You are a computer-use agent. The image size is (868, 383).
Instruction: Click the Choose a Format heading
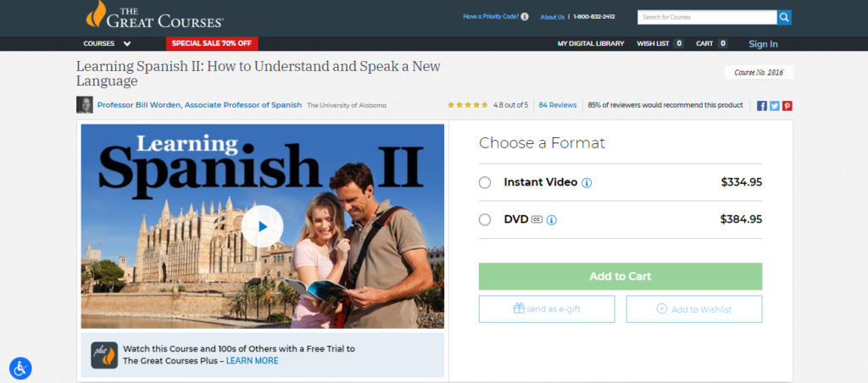pyautogui.click(x=542, y=143)
